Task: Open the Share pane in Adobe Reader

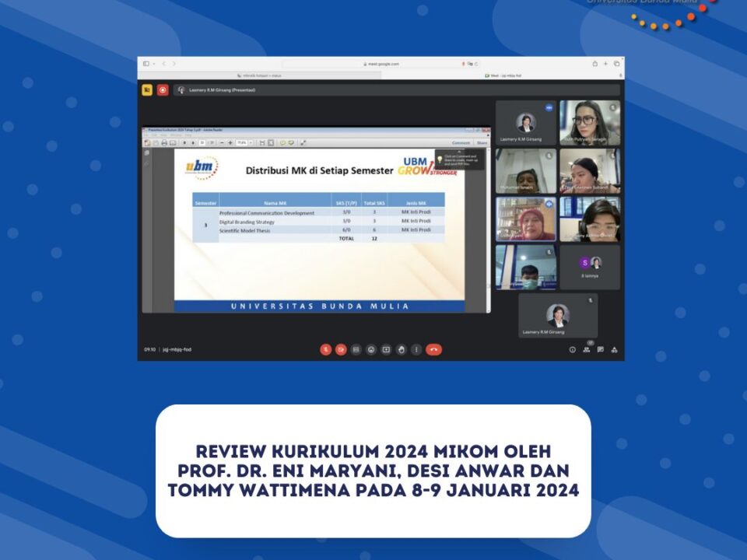Action: (482, 143)
